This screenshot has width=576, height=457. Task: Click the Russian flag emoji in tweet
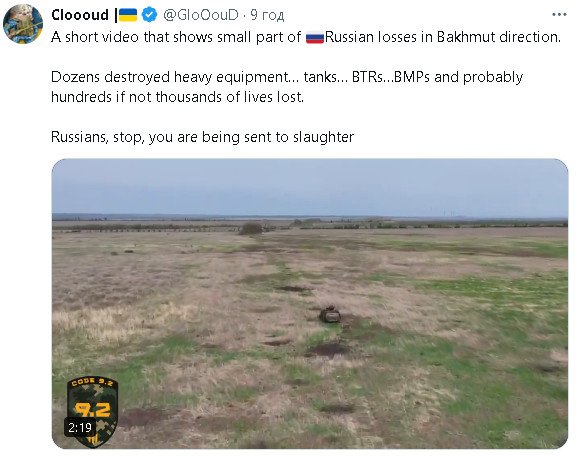click(315, 37)
